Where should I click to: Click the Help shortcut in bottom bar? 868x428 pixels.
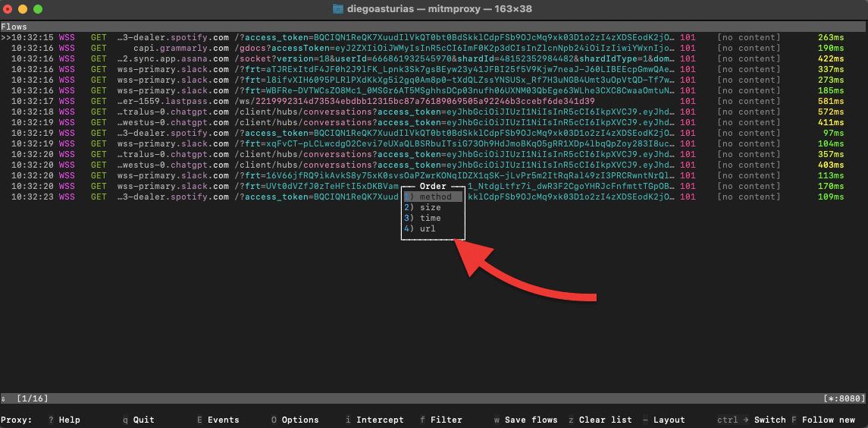click(64, 420)
